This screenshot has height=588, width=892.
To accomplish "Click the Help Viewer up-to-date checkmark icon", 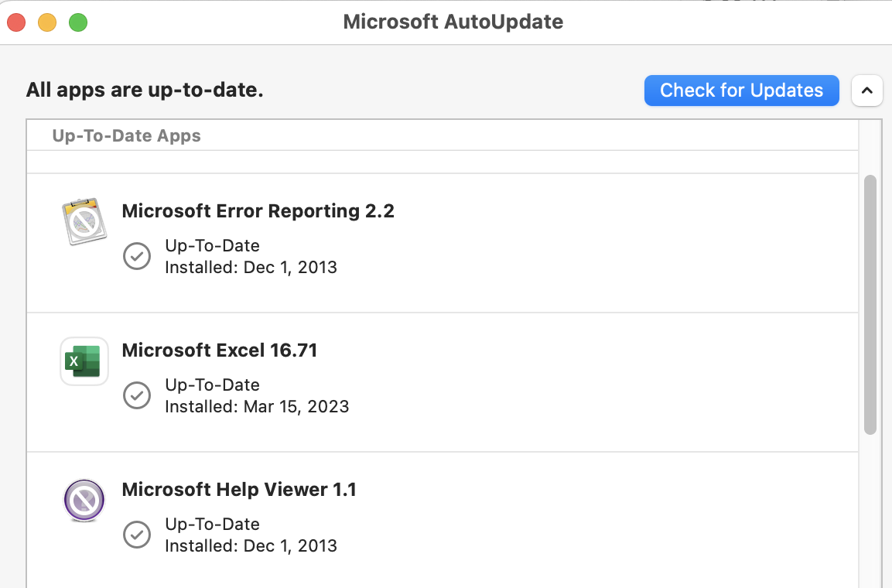I will coord(137,535).
